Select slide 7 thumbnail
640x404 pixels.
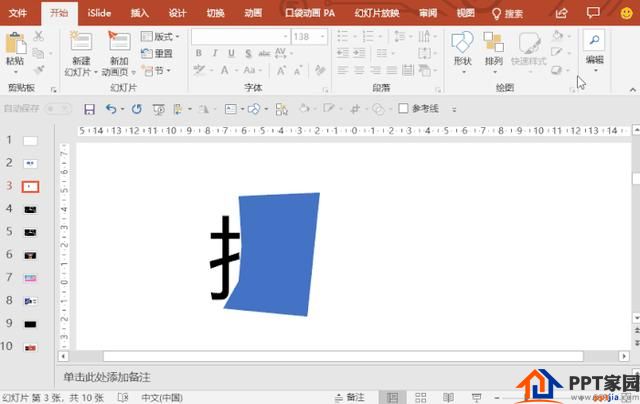pyautogui.click(x=31, y=278)
